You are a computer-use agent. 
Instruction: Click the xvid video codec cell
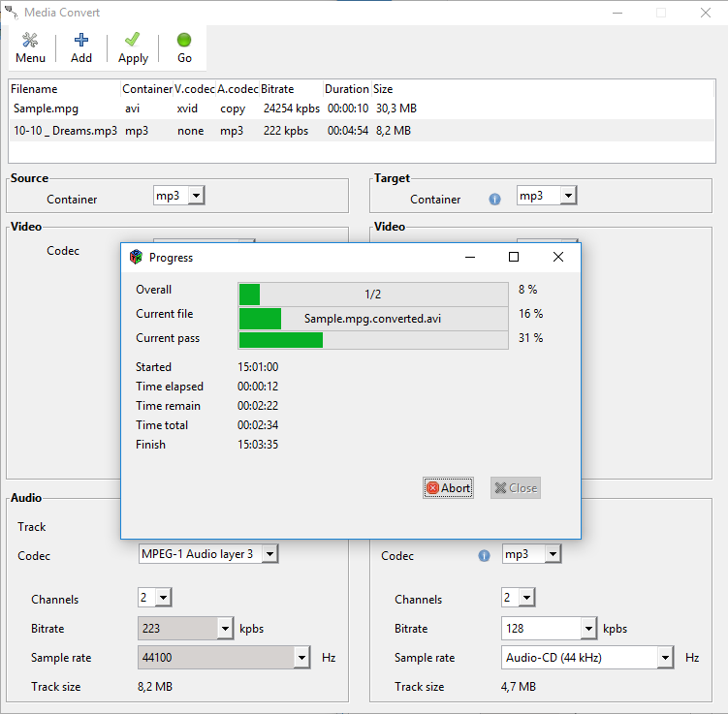[x=187, y=109]
